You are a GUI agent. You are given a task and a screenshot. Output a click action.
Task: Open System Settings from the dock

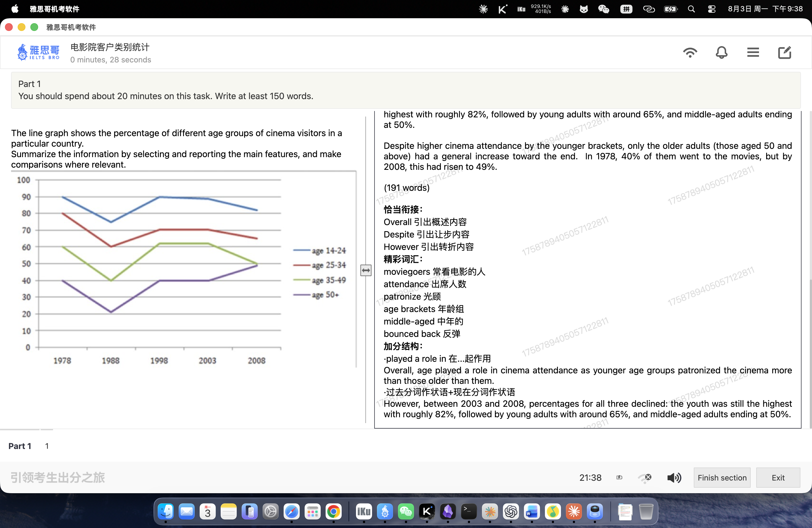coord(271,512)
